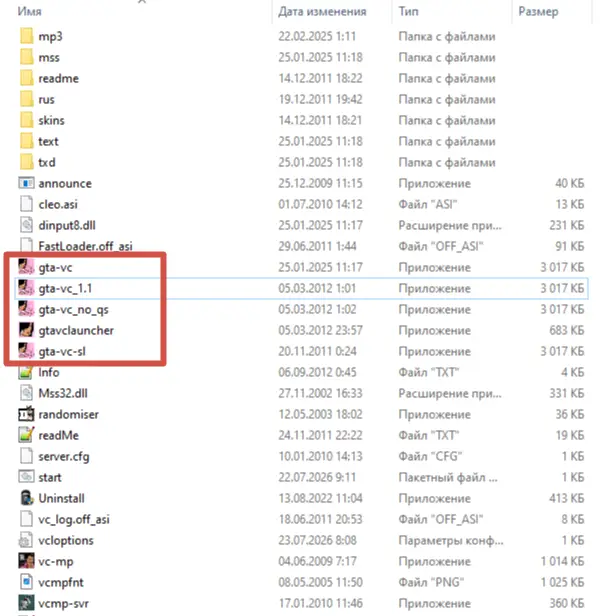Click the gta-vc-sl application icon
Viewport: 601px width, 616px height.
(x=26, y=351)
